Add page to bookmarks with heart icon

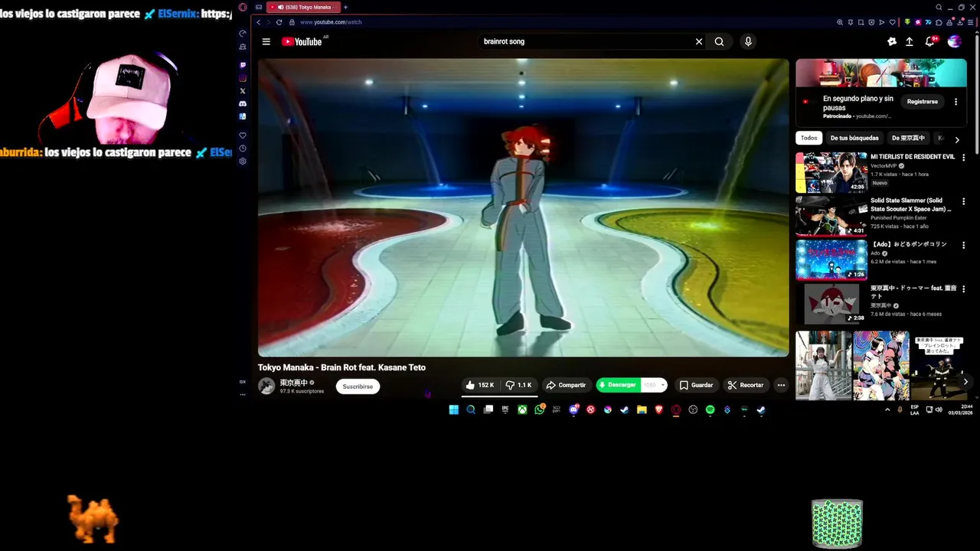click(x=892, y=22)
